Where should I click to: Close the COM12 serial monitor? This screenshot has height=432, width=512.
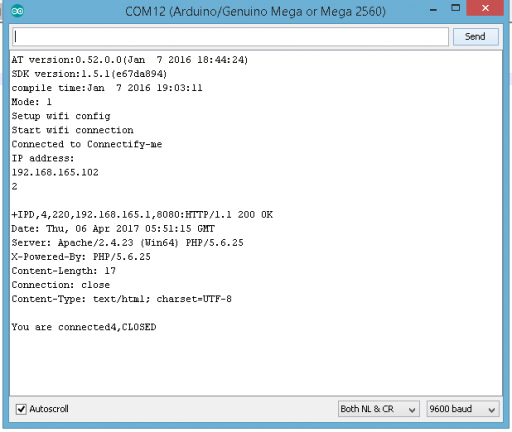[x=485, y=8]
